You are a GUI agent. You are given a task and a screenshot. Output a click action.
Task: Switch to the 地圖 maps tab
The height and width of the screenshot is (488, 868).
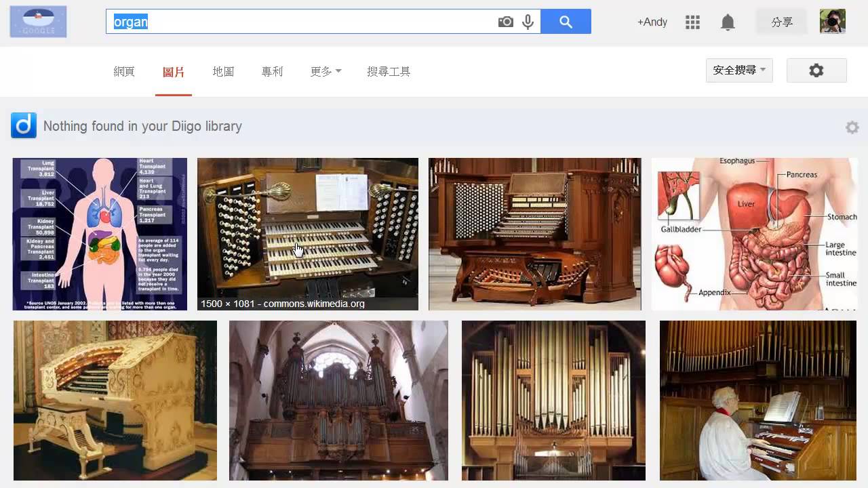coord(223,72)
